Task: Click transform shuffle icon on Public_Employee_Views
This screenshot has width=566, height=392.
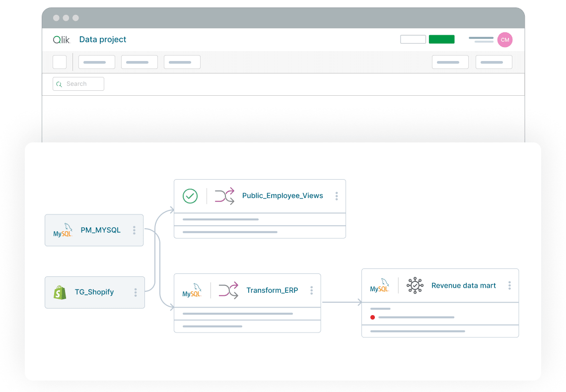Action: tap(224, 196)
